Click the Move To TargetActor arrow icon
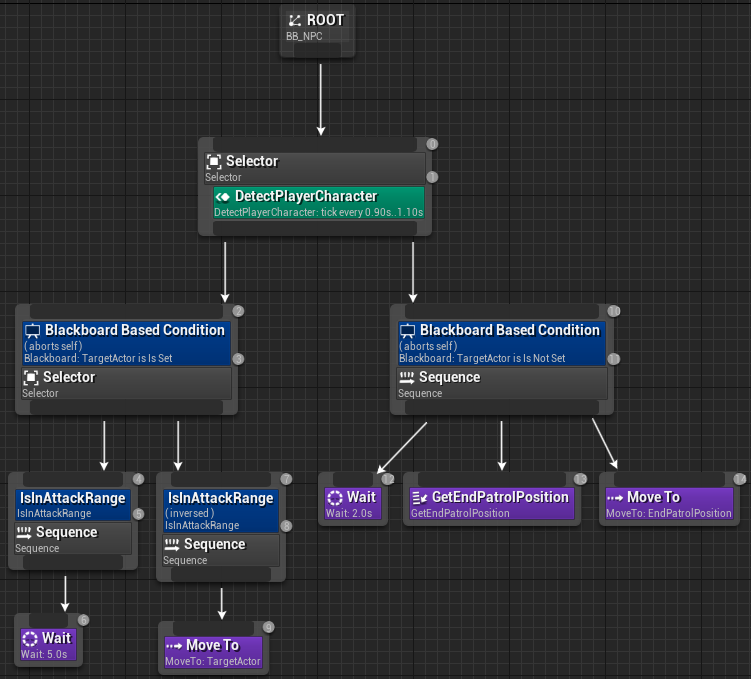This screenshot has height=679, width=751. (174, 646)
